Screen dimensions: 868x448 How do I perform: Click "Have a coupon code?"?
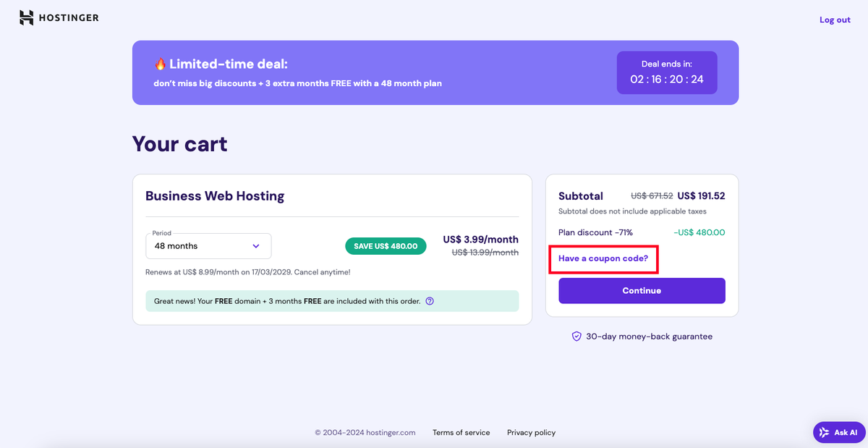pos(603,258)
